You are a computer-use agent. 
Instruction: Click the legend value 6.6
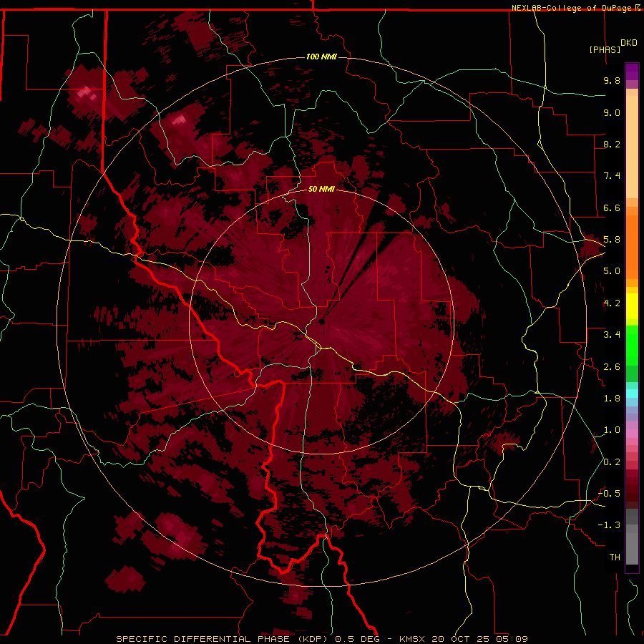tap(612, 208)
